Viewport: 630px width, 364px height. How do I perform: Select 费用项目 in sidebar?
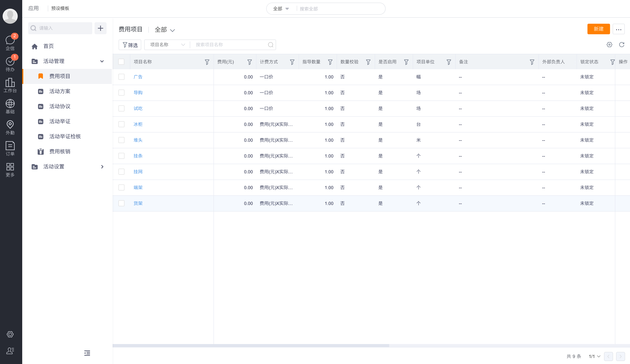[67, 76]
